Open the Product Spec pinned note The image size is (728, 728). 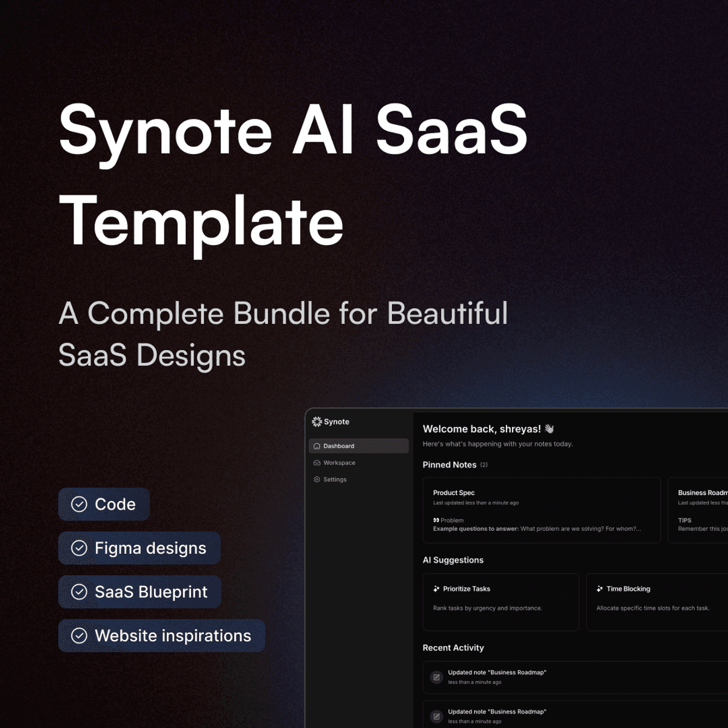tap(541, 510)
